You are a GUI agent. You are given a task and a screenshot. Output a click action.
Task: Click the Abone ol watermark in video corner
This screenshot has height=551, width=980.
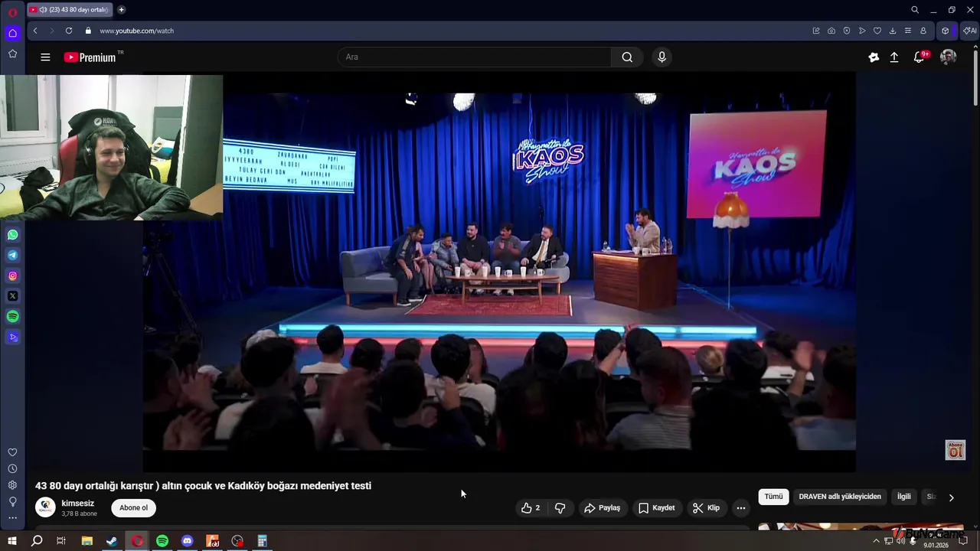[x=955, y=450]
